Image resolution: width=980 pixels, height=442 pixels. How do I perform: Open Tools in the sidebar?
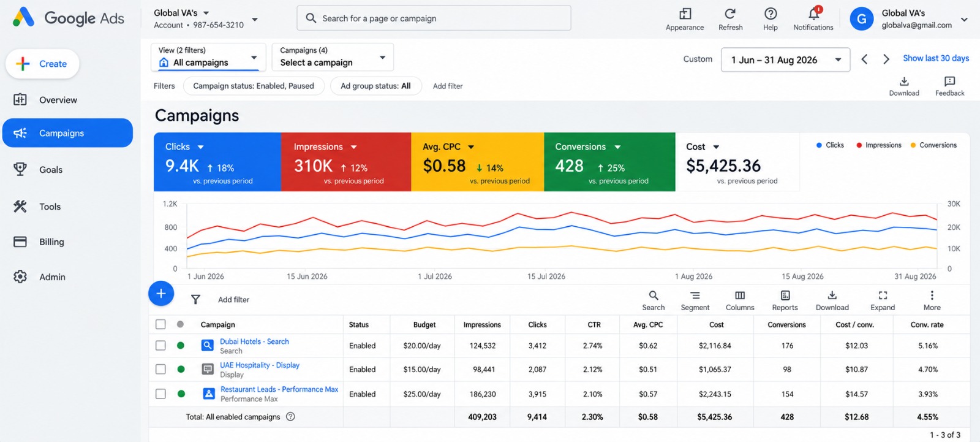click(67, 207)
